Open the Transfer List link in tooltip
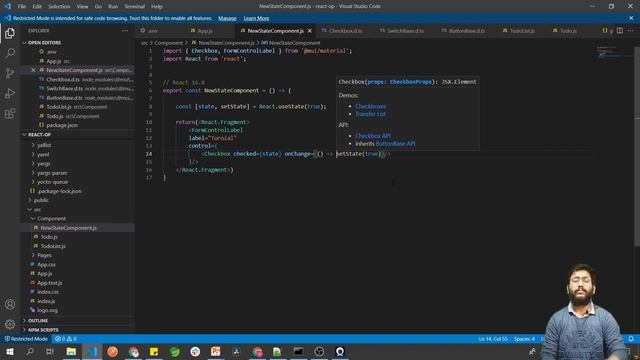Screen dimensions: 640x360 coord(370,114)
